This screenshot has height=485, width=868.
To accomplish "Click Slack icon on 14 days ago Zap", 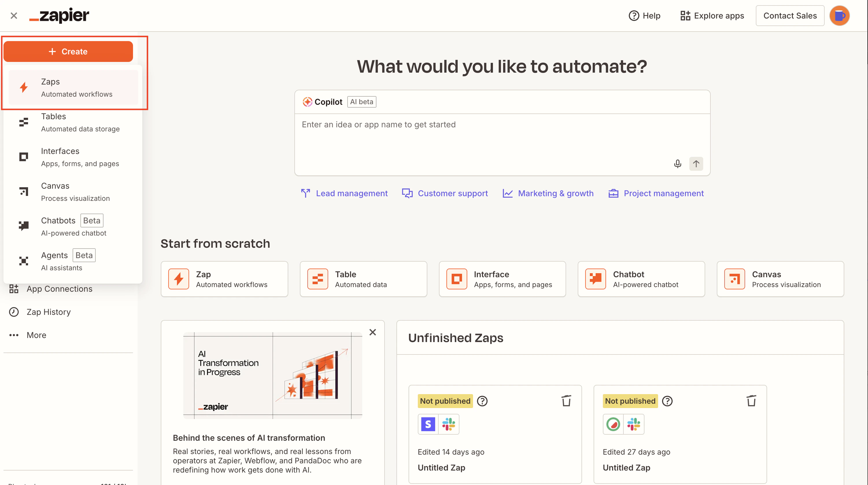I will click(x=448, y=424).
